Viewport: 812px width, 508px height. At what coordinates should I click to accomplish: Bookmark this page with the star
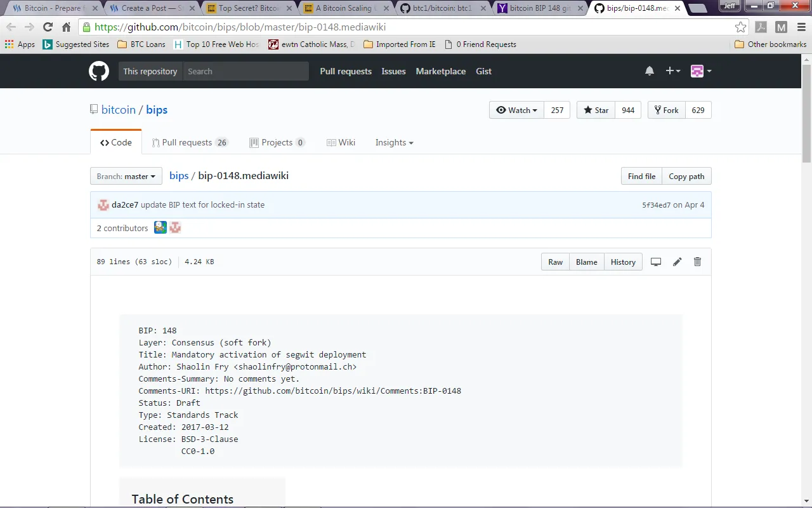[x=740, y=27]
